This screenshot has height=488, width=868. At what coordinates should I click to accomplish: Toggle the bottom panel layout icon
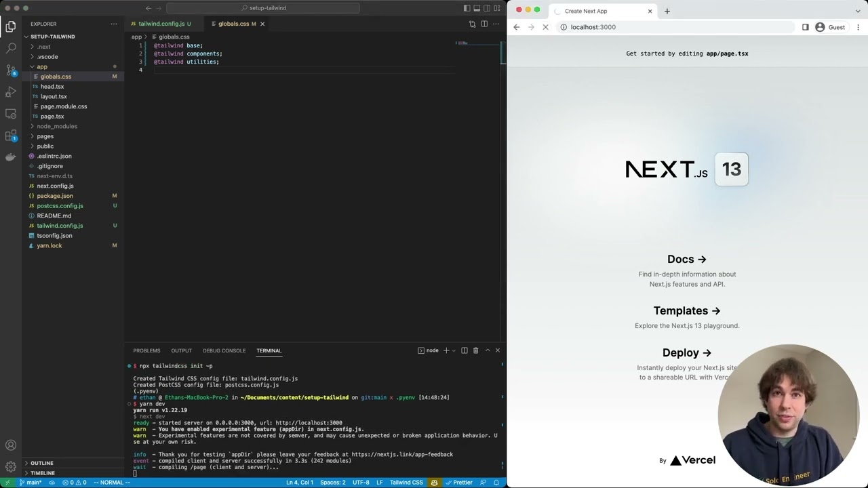point(477,8)
